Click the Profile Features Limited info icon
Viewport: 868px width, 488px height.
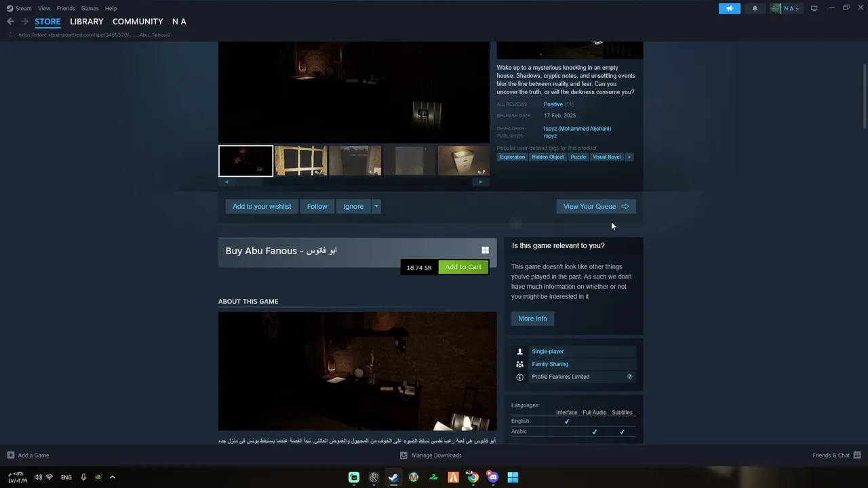coord(520,377)
